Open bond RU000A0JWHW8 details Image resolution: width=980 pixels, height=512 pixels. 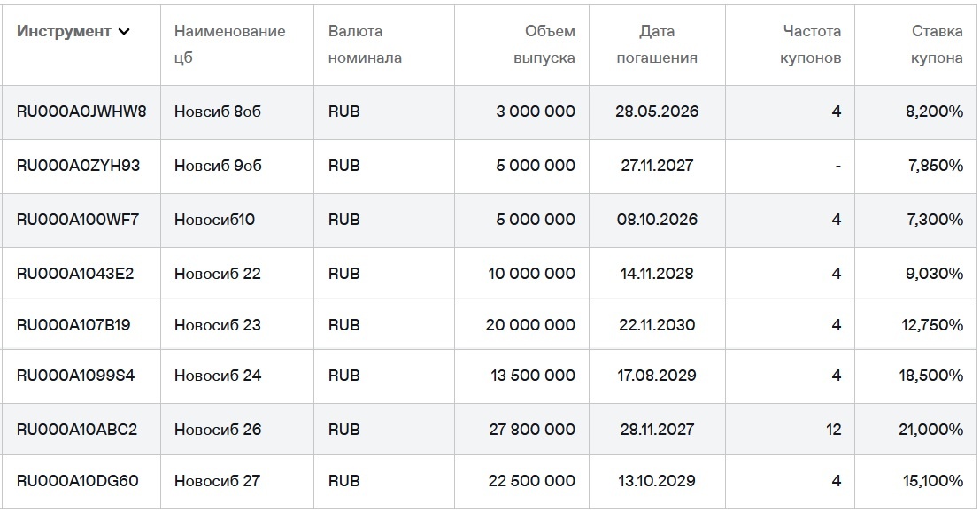82,112
